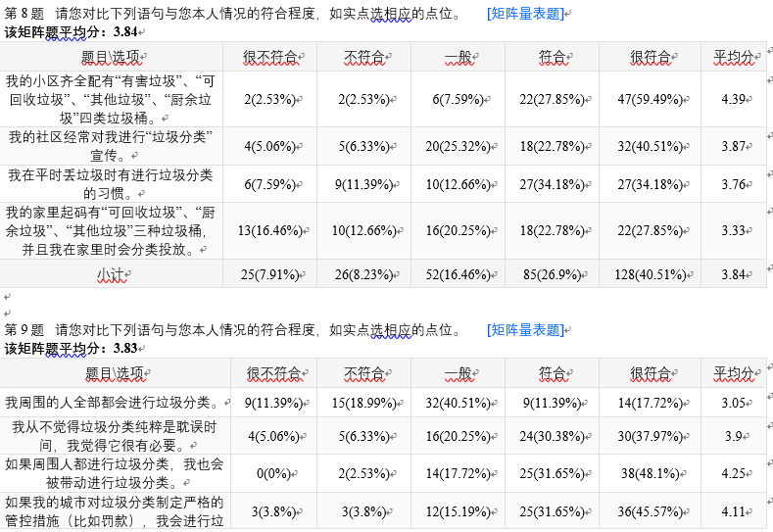Click the cell '32(40.51%)' in the 宣传 row
773x532 pixels.
click(650, 146)
